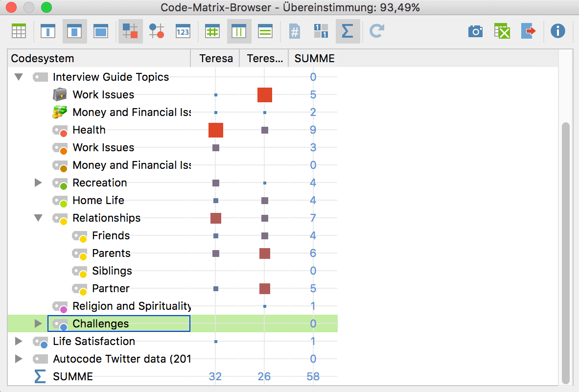Click the red code tag icon for Health

coord(60,130)
